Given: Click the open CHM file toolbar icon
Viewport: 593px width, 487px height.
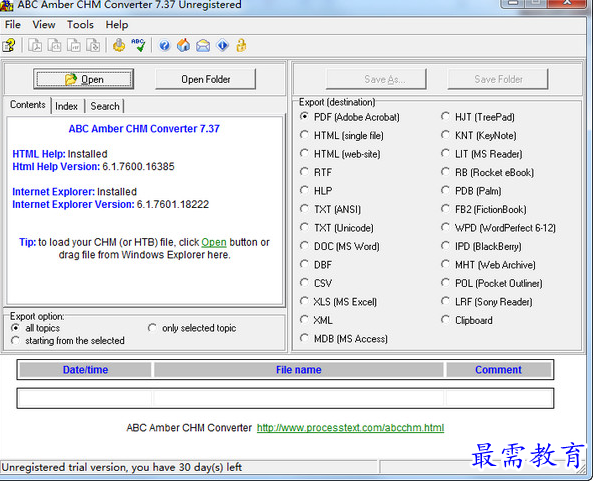Looking at the screenshot, I should [9, 46].
